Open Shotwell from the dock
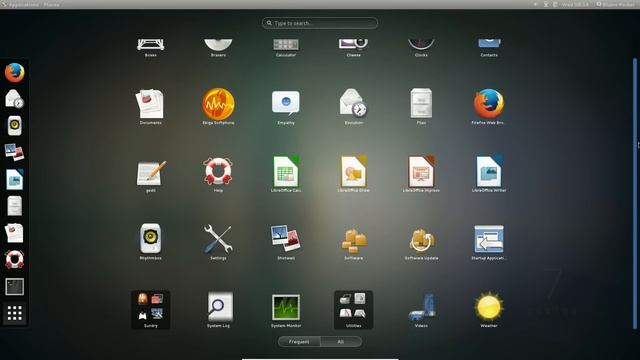 [x=15, y=152]
